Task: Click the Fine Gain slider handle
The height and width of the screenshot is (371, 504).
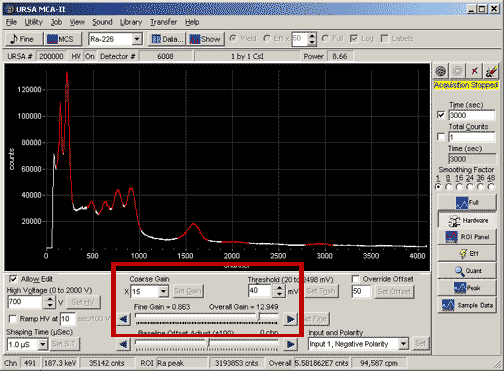Action: [258, 317]
